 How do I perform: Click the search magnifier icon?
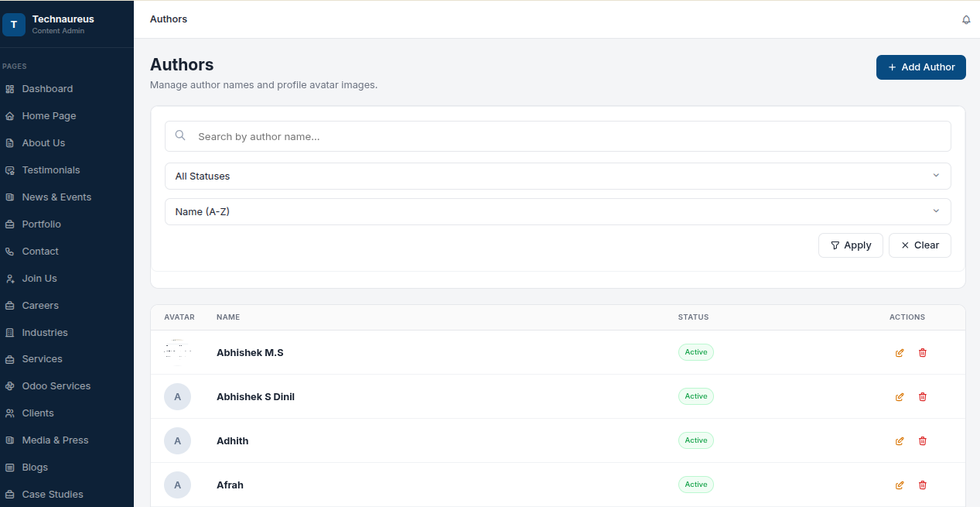(x=180, y=135)
